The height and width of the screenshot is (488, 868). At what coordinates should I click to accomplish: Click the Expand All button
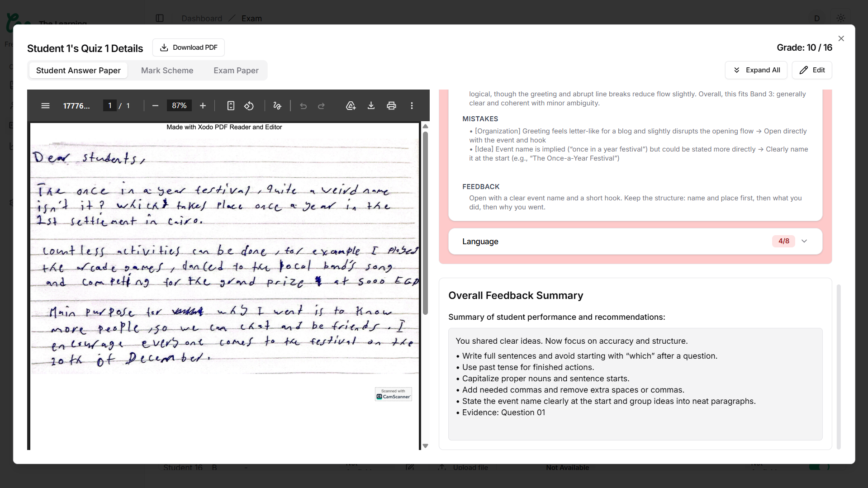(x=756, y=70)
